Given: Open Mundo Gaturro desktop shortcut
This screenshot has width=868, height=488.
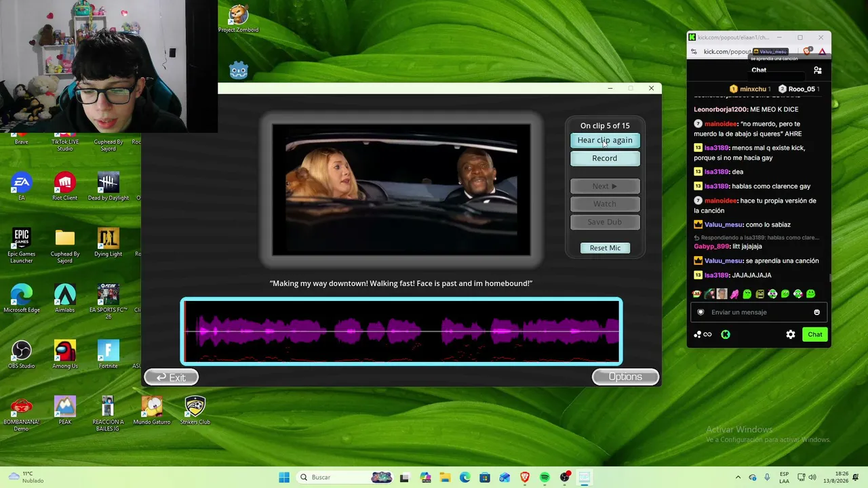Looking at the screenshot, I should (152, 410).
